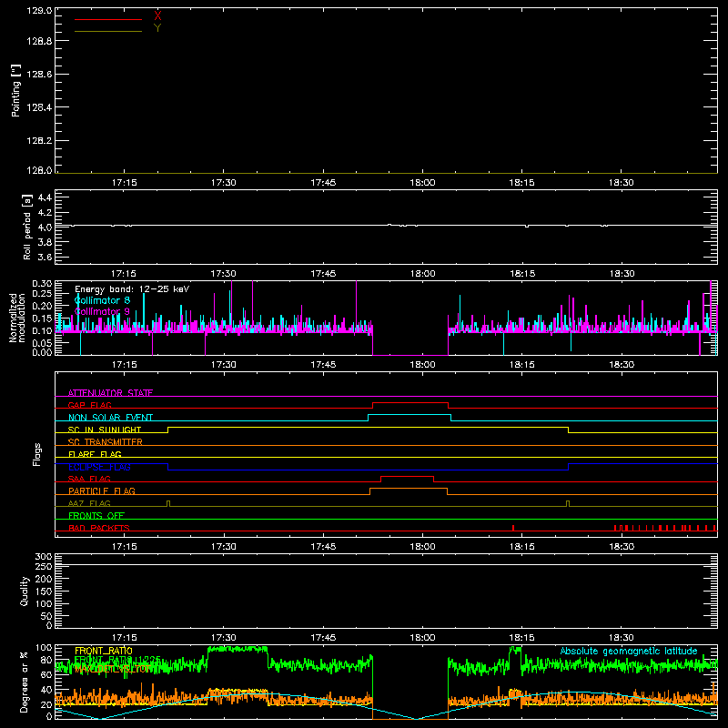Image resolution: width=728 pixels, height=728 pixels.
Task: Click the '4.4' tick on Roll period axis
Action: (x=45, y=197)
